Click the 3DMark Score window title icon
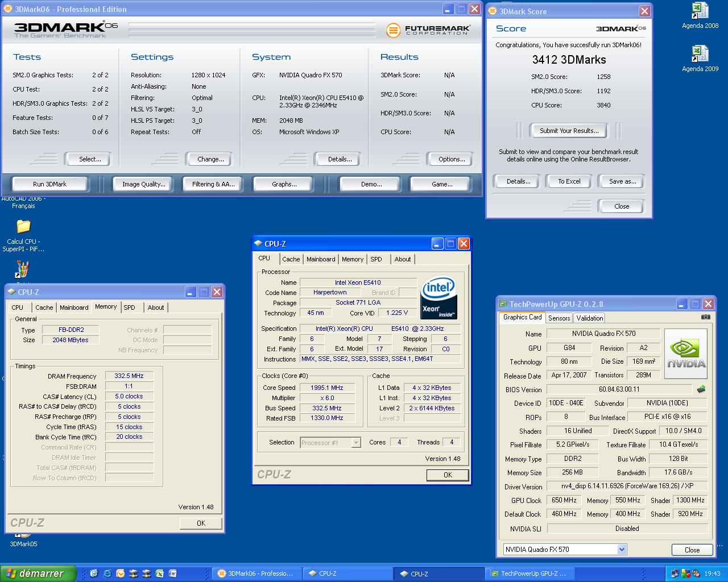 [x=493, y=11]
